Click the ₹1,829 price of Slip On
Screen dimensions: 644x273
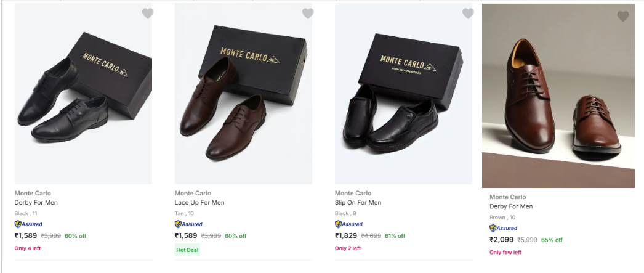point(346,235)
